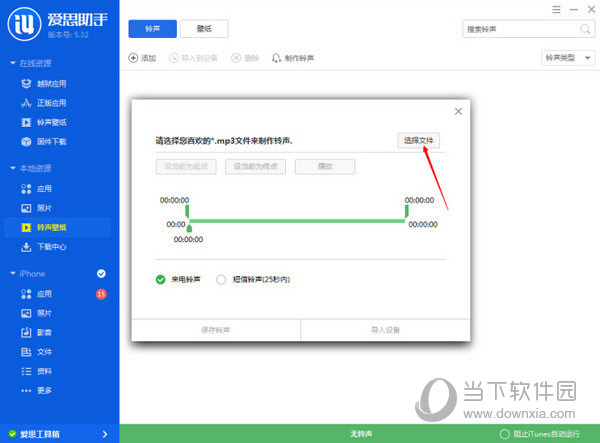Screen dimensions: 600x443
Task: Click the playhead marker below timeline
Action: pos(189,228)
